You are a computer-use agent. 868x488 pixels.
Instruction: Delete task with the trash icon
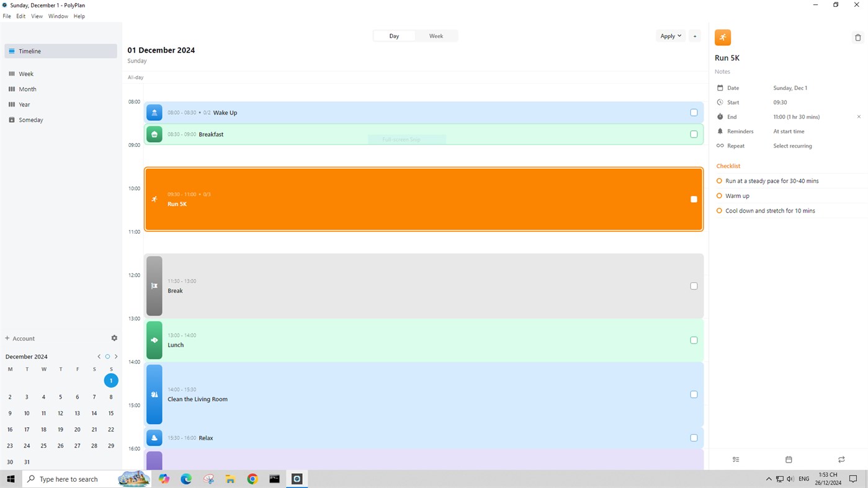858,37
